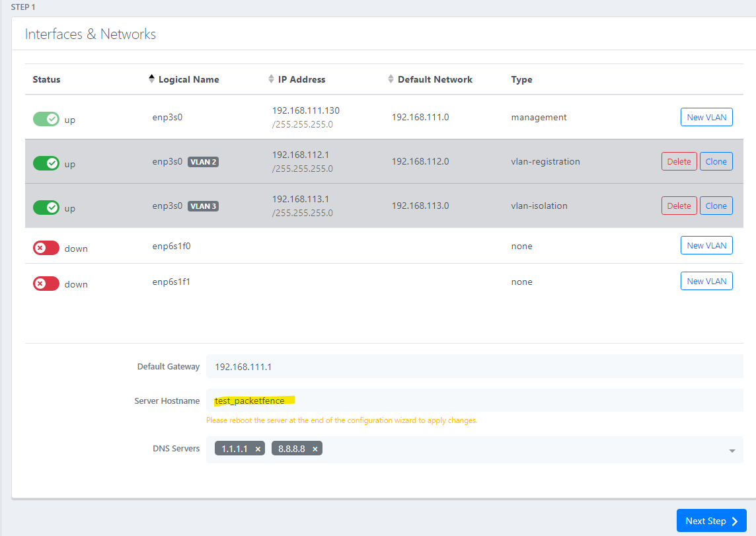Remove the 8.8.8.8 DNS server tag
Viewport: 756px width, 536px height.
click(x=315, y=448)
